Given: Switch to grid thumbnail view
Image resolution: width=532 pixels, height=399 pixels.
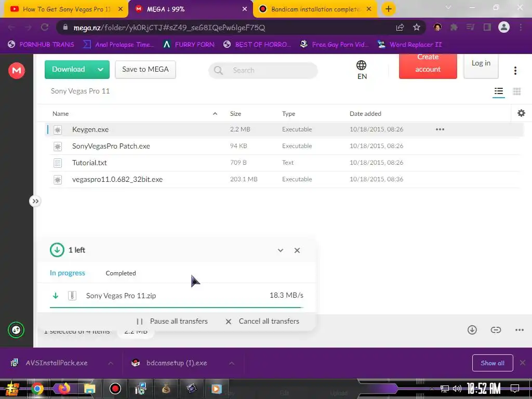Looking at the screenshot, I should (x=516, y=91).
